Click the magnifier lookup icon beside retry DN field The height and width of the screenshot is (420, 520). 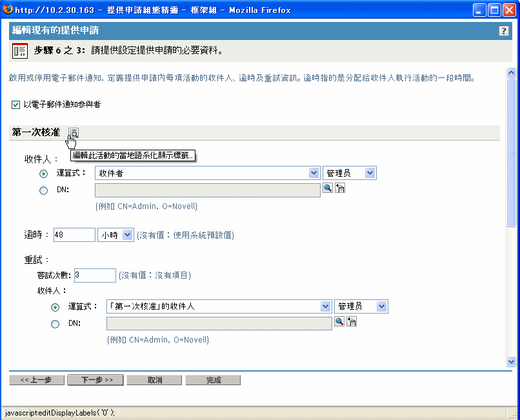pos(339,321)
